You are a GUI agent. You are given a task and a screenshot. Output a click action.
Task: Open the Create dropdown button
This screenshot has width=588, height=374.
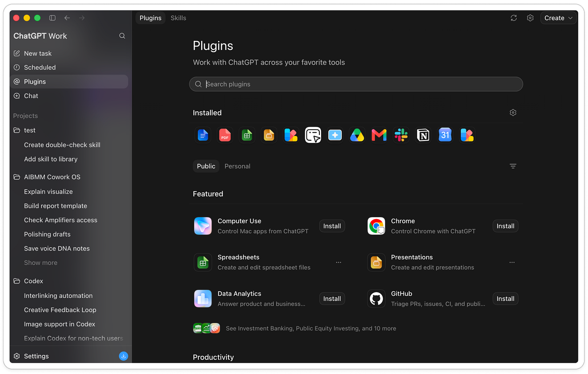pyautogui.click(x=559, y=18)
